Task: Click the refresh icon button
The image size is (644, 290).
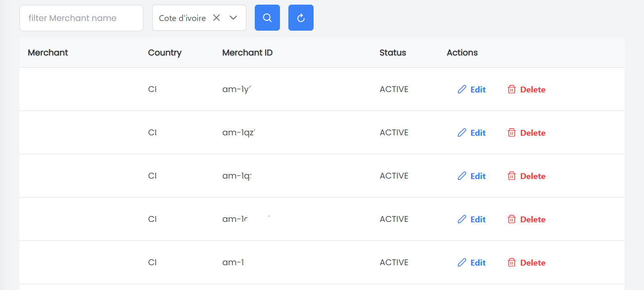Action: click(301, 18)
